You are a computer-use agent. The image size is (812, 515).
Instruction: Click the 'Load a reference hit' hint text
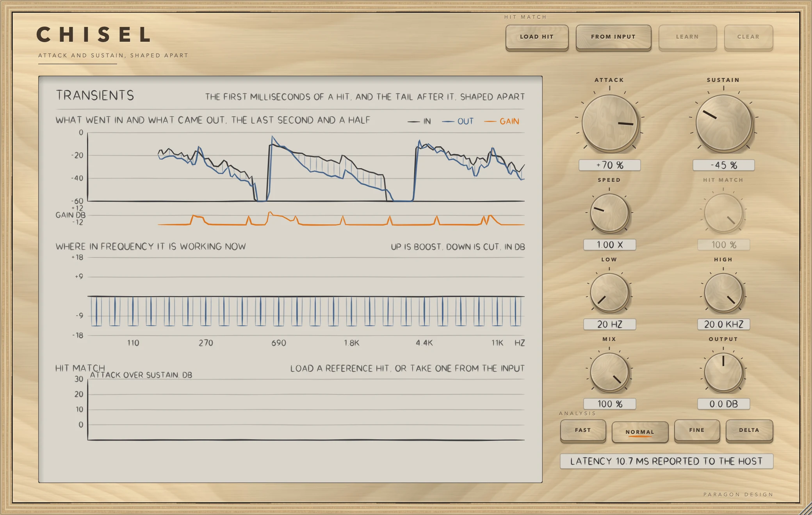(x=407, y=368)
